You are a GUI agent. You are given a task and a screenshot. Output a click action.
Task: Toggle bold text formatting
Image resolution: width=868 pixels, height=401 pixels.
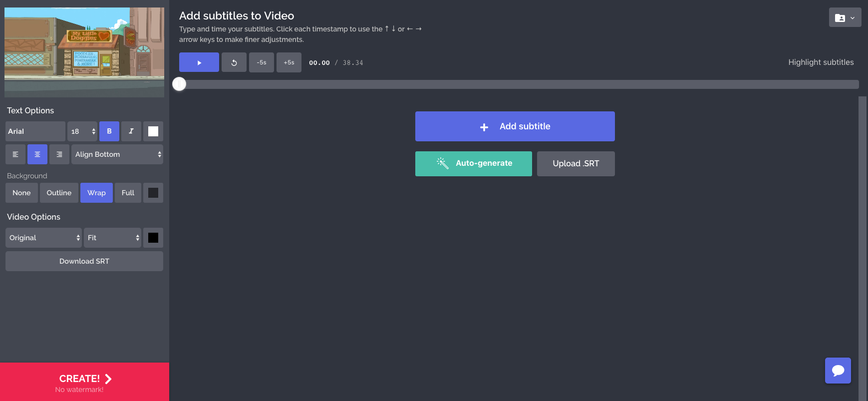click(x=109, y=131)
